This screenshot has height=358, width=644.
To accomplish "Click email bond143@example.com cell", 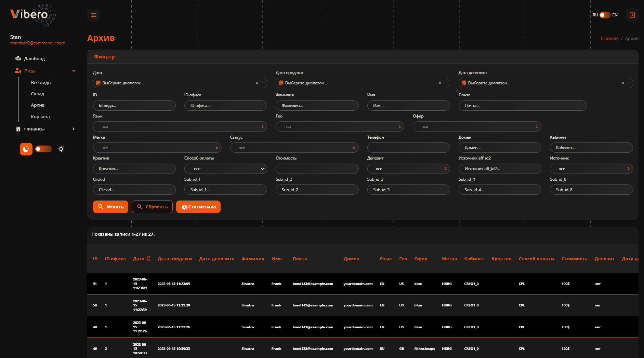I will [x=313, y=284].
